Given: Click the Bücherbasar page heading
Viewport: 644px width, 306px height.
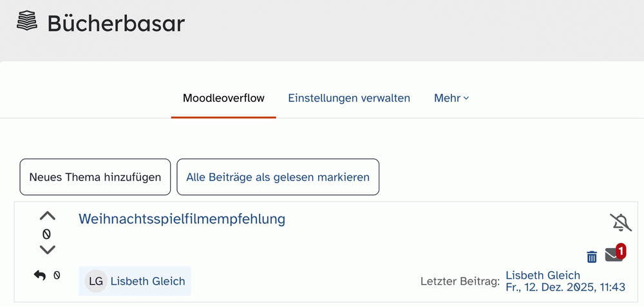Looking at the screenshot, I should [x=116, y=24].
